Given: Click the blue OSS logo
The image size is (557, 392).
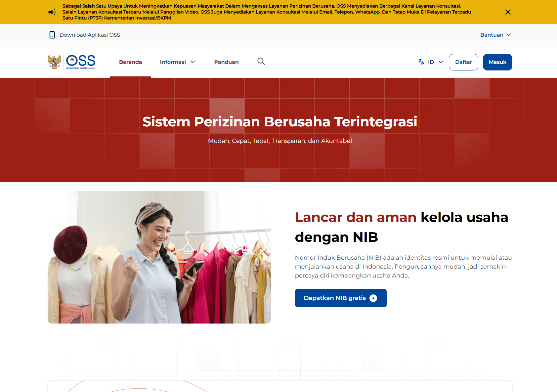Looking at the screenshot, I should [x=81, y=62].
